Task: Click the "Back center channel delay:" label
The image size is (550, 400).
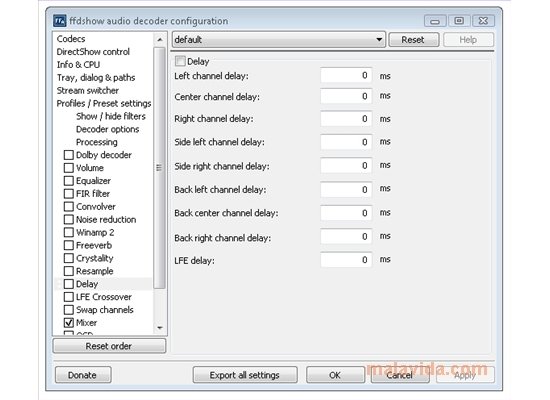Action: 226,213
